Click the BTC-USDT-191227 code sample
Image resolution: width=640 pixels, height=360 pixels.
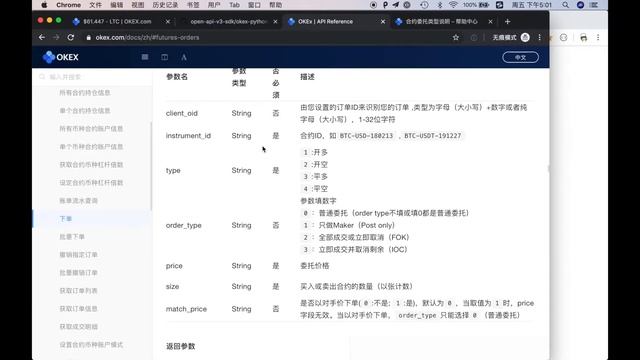(433, 136)
